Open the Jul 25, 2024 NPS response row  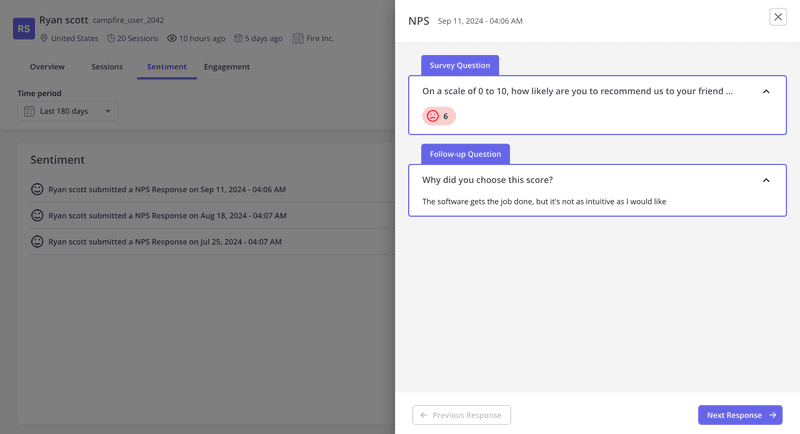(x=212, y=241)
